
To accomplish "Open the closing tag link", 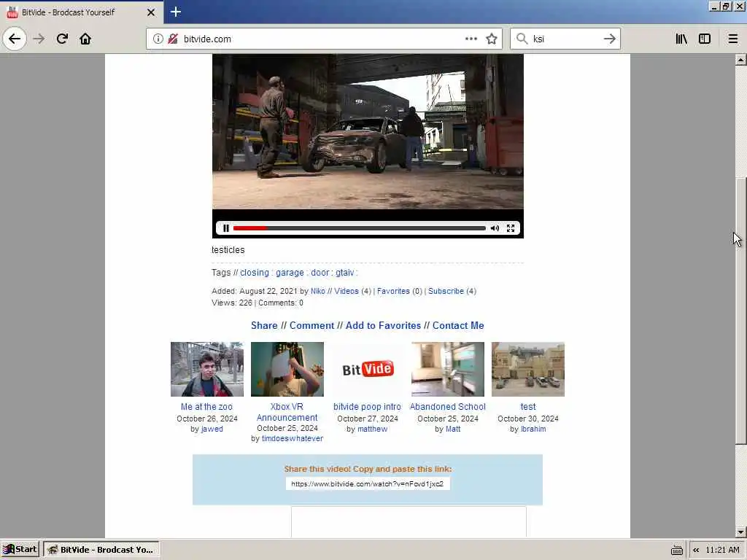I will pyautogui.click(x=255, y=273).
